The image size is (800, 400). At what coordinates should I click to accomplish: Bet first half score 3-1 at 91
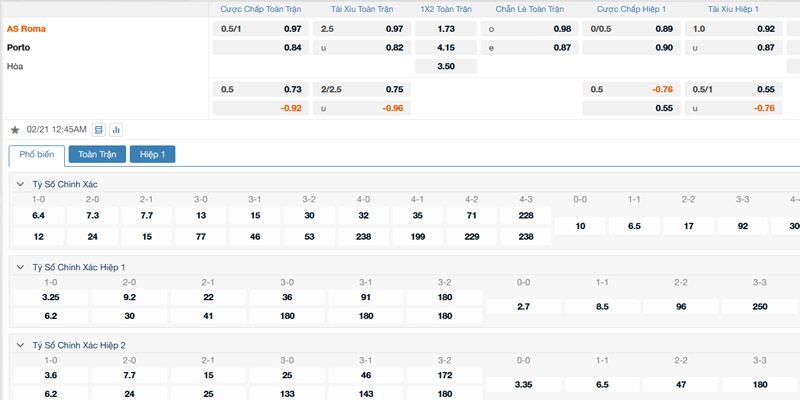point(366,297)
